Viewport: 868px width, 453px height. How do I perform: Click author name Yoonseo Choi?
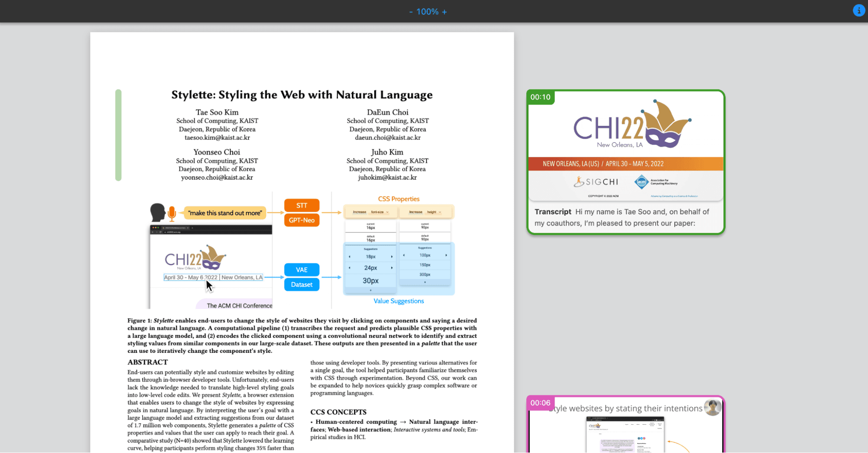[x=217, y=152]
